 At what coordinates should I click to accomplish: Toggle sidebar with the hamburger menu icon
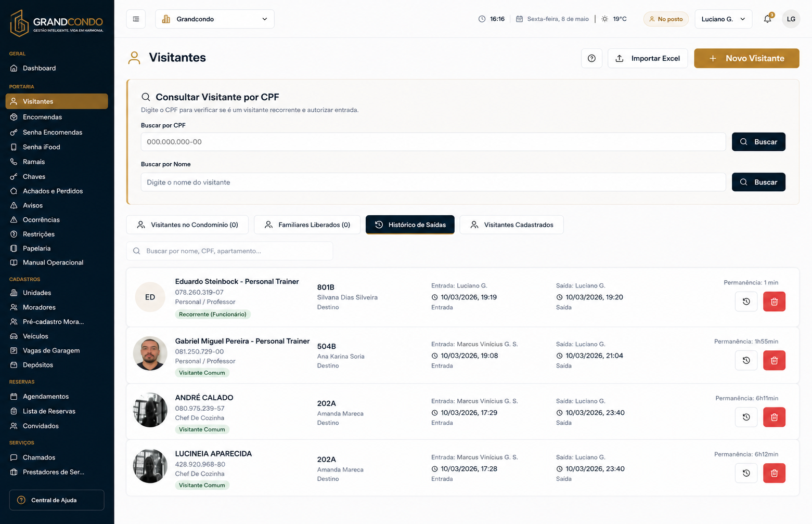pos(136,19)
